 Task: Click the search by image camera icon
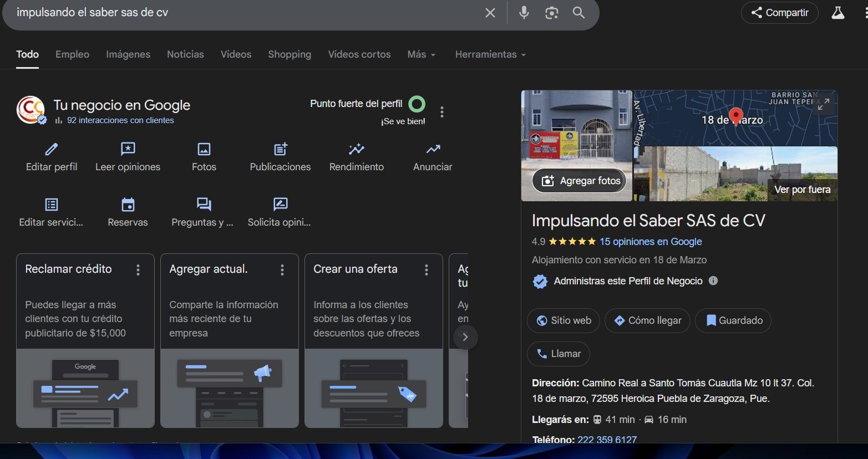click(551, 13)
